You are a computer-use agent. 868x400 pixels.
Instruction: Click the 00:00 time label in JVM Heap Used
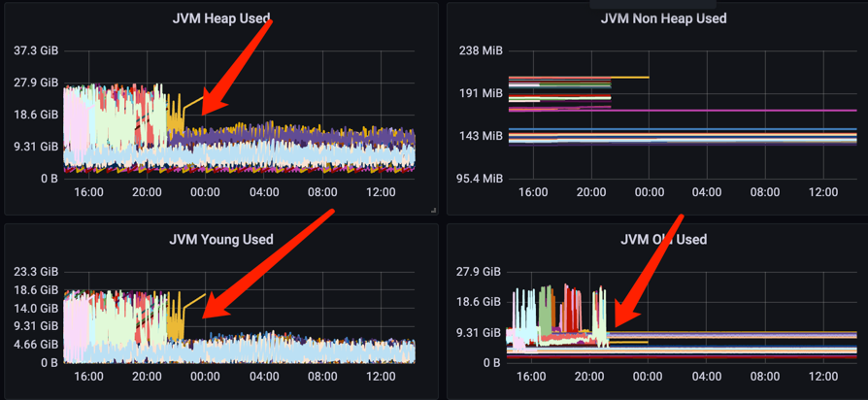(206, 192)
